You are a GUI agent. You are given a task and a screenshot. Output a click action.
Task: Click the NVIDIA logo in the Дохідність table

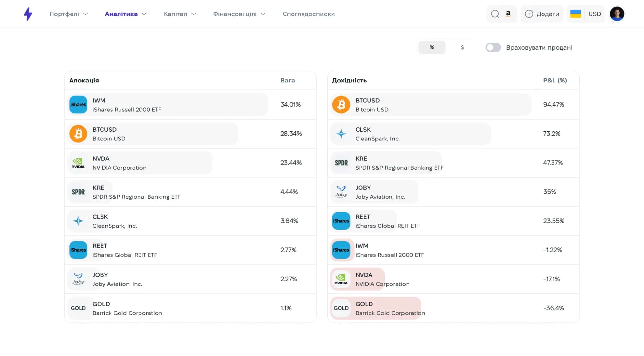(341, 279)
